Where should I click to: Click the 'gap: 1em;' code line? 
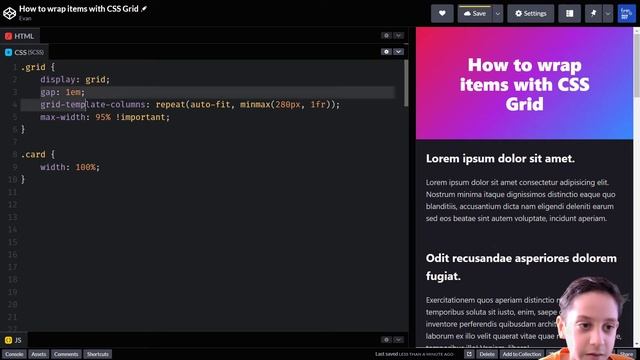(62, 92)
